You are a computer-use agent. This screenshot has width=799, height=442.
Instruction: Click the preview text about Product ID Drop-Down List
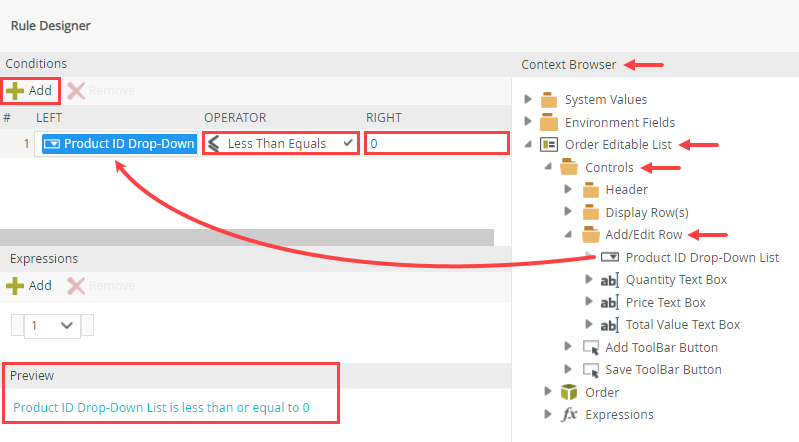pos(161,407)
